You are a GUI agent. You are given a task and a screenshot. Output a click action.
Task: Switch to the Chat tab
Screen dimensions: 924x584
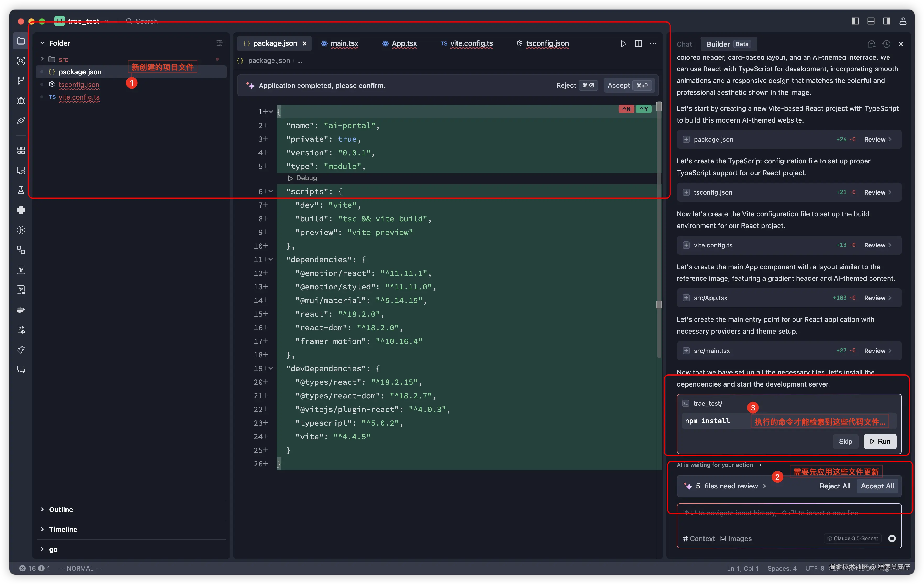click(684, 44)
